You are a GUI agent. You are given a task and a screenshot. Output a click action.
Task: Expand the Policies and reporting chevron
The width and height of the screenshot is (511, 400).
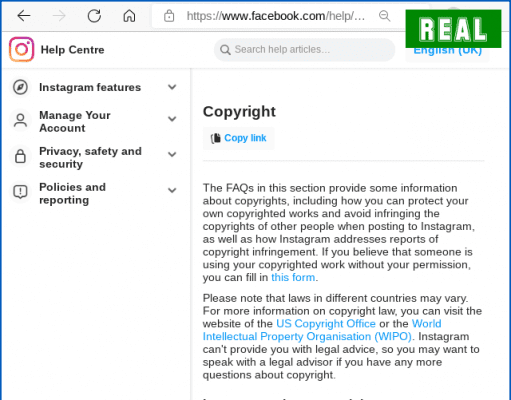(172, 190)
